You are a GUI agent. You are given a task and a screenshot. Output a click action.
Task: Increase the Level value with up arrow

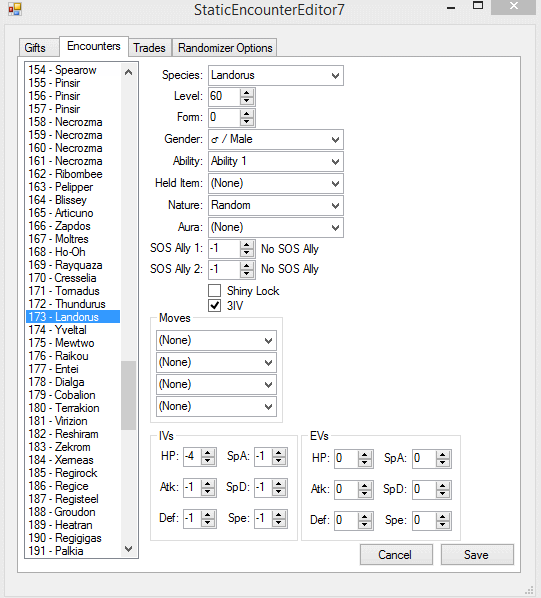tap(247, 93)
